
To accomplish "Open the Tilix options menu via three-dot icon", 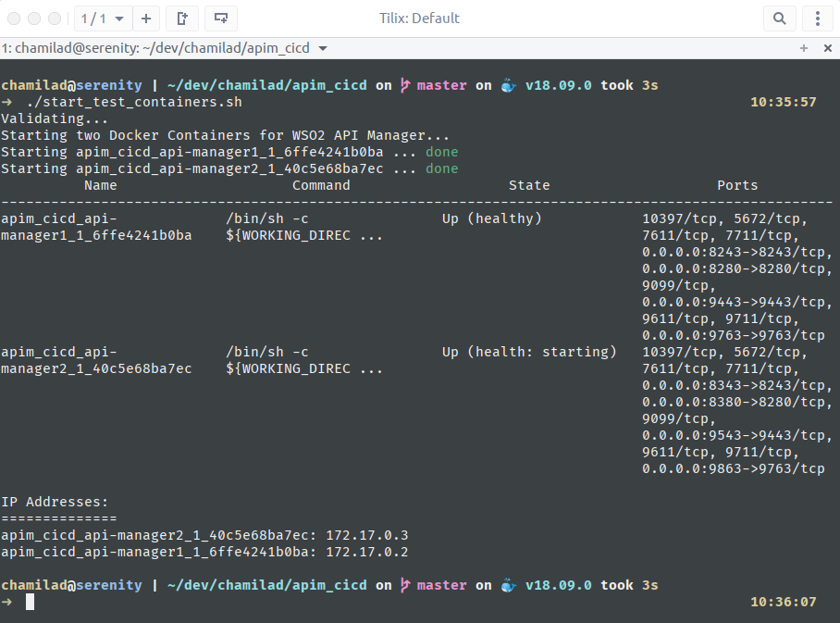I will pyautogui.click(x=817, y=18).
